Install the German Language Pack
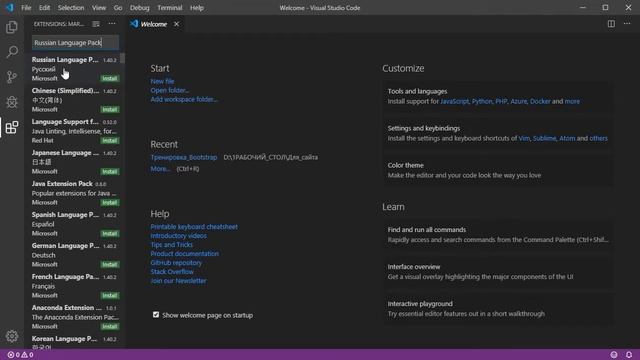Screen dimensions: 640x360 pos(110,264)
